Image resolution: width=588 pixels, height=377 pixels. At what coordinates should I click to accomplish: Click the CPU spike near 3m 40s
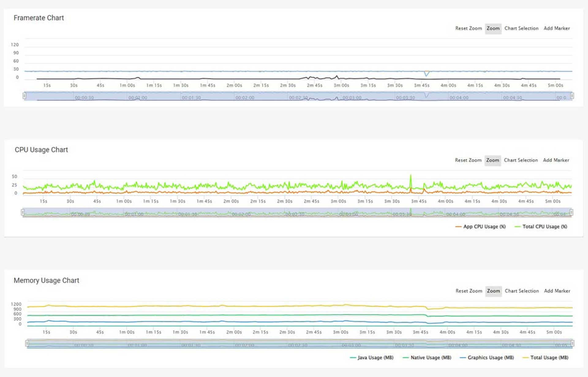click(411, 183)
